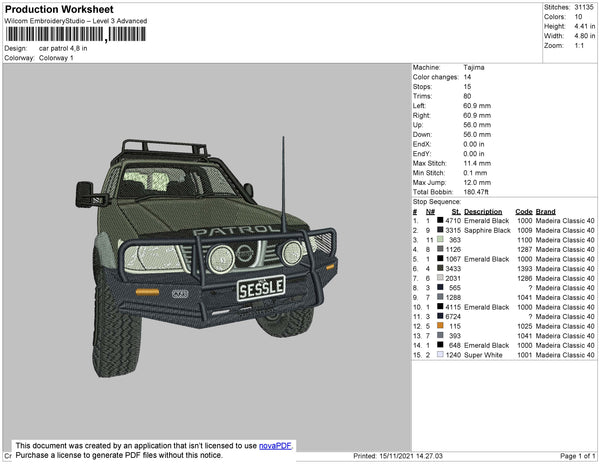Click stitch count 4710 in row 1
Screen dimensions: 600x464
click(x=453, y=221)
